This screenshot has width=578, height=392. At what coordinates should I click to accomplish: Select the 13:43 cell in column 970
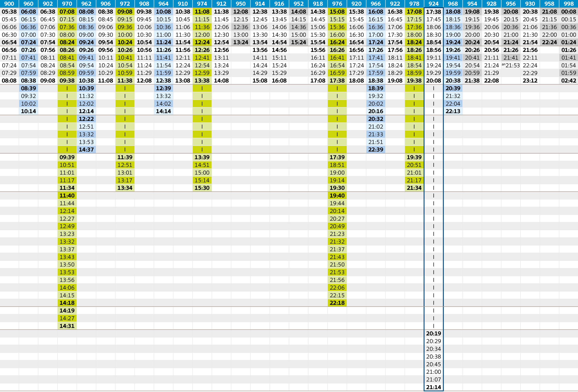point(67,257)
